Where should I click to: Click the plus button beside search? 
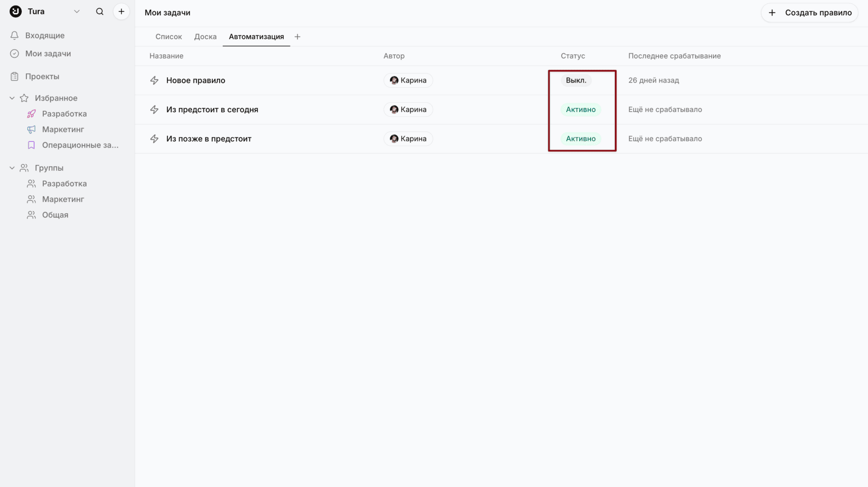(121, 11)
